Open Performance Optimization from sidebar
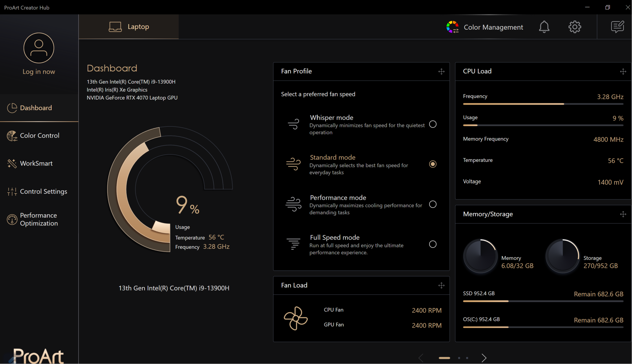 [x=39, y=219]
